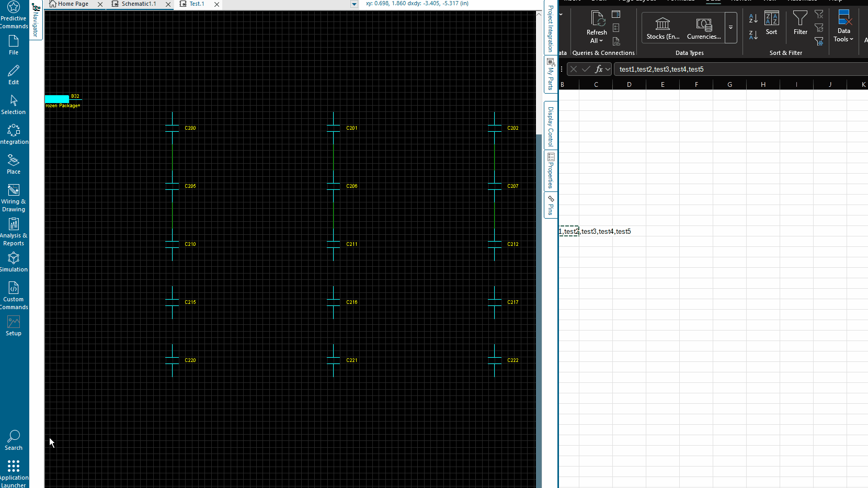Toggle the Filter button
This screenshot has width=868, height=488.
[801, 23]
